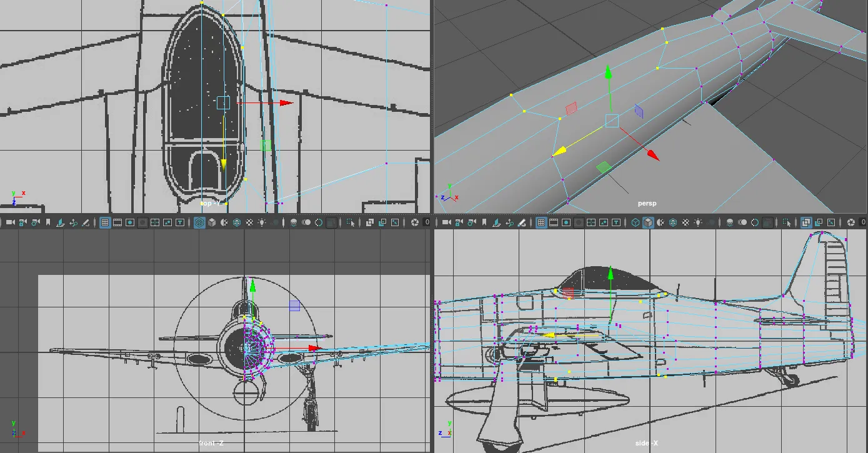This screenshot has height=453, width=868.
Task: Click the exposure value field in the front view toolbar
Action: (x=427, y=222)
